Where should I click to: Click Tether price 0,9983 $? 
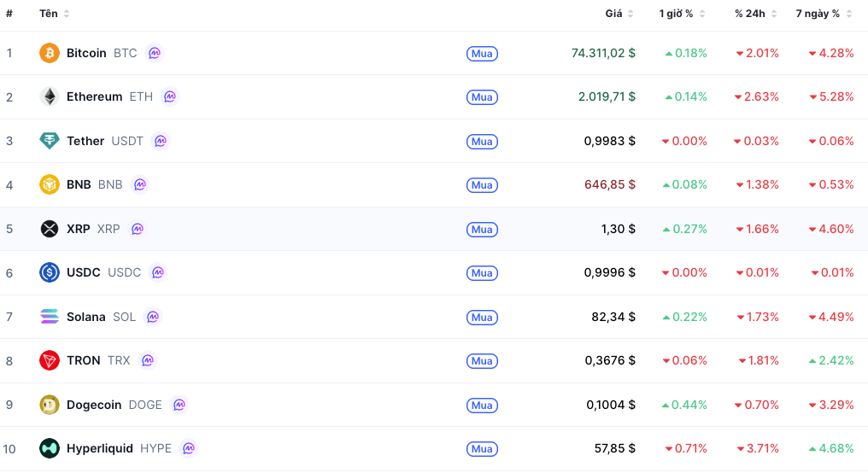tap(609, 141)
